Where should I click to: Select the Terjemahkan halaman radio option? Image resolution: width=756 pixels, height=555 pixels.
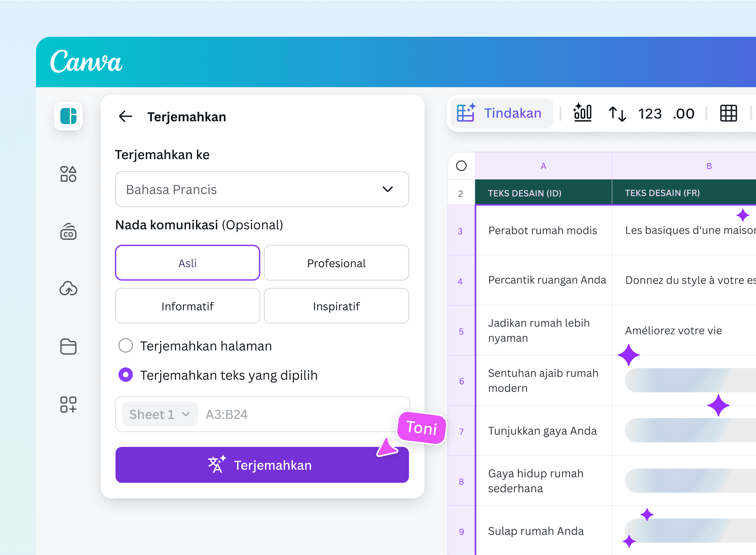click(x=126, y=346)
